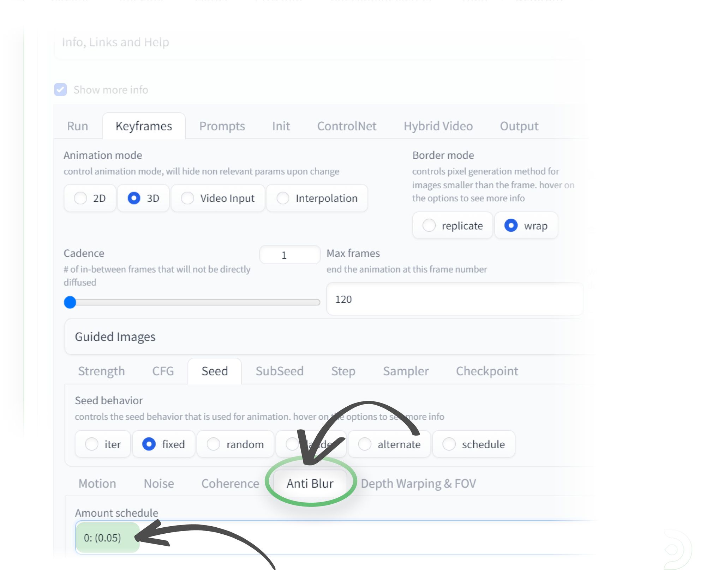
Task: Open the Depth Warping & FOV tab
Action: click(x=418, y=483)
